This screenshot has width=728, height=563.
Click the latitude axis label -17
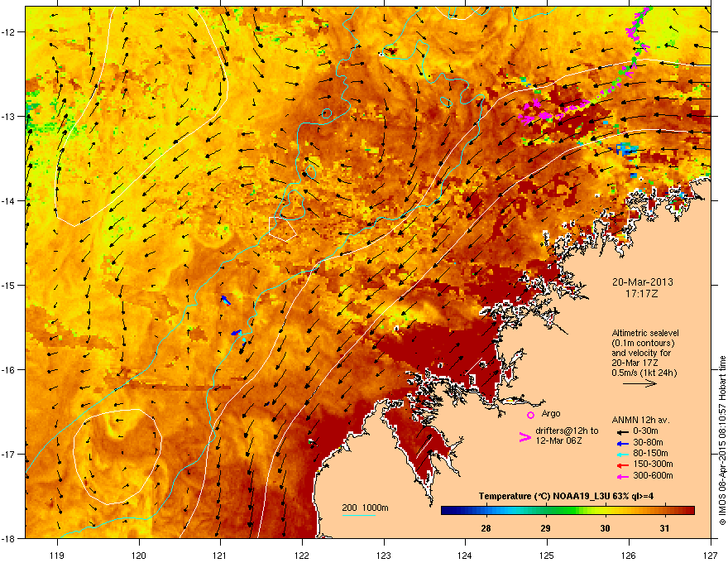coord(8,454)
